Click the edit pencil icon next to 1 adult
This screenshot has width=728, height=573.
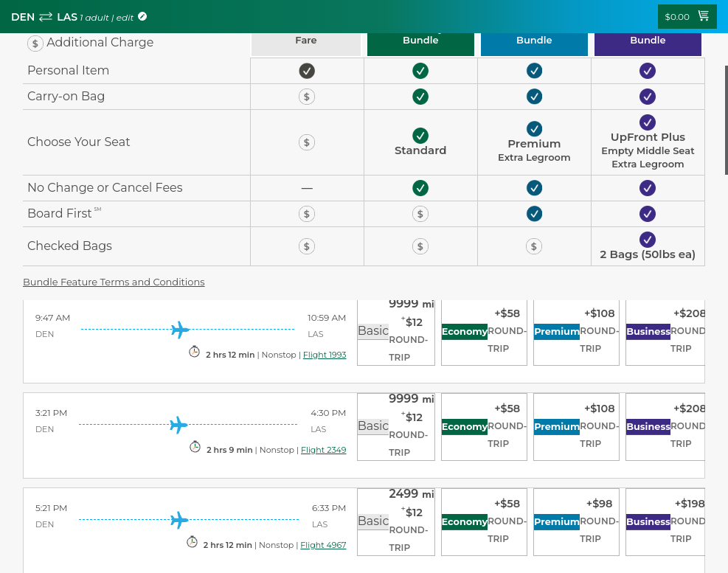(142, 17)
